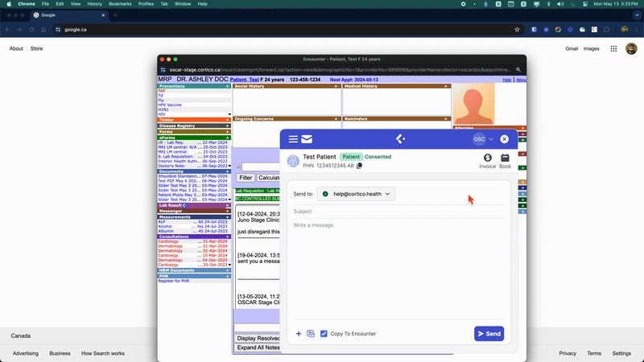644x362 pixels.
Task: Open the Cortico extension in Chrome toolbar
Action: click(x=594, y=30)
